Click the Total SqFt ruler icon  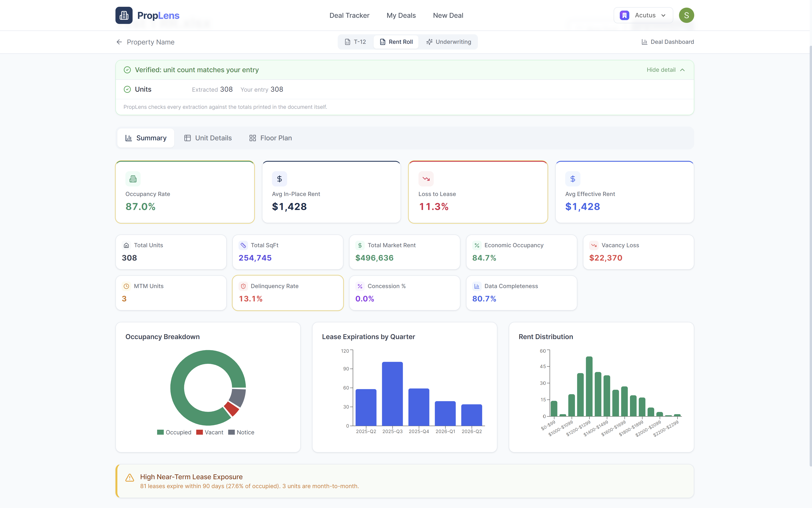point(243,245)
